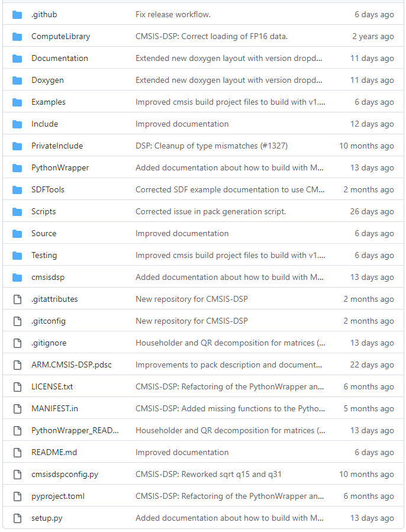Screen dimensions: 406x532
Task: Open the Documentation folder
Action: click(x=59, y=58)
